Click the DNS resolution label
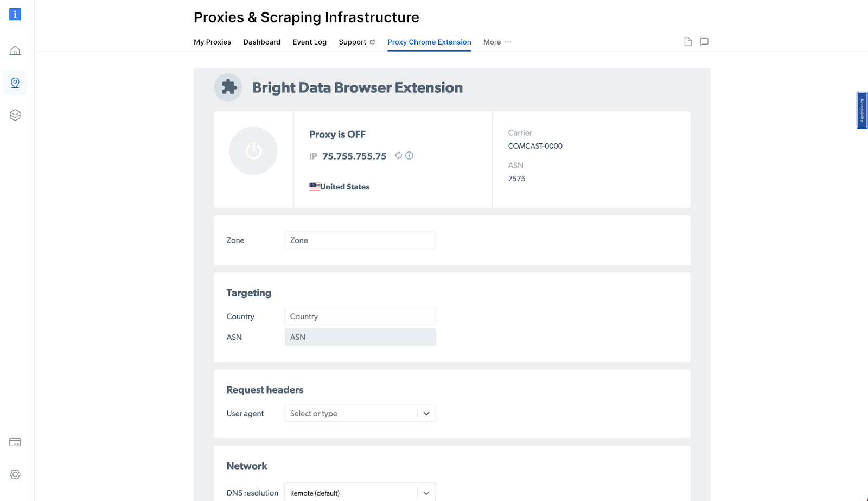Screen dimensions: 868x501 [x=252, y=493]
